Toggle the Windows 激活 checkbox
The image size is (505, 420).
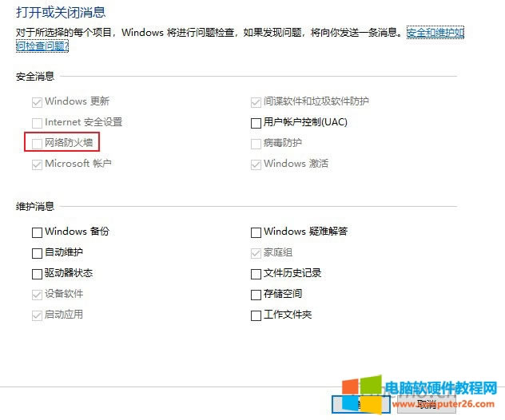pos(256,164)
